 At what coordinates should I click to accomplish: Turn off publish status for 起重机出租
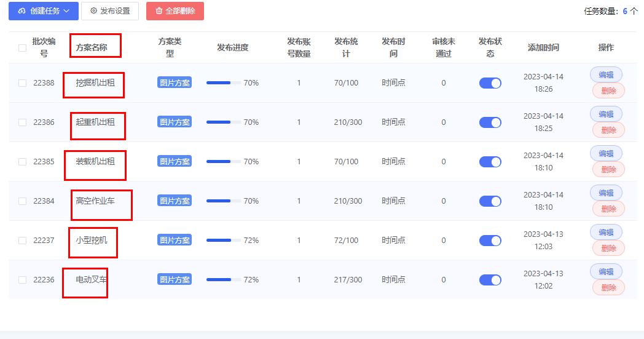pyautogui.click(x=490, y=122)
